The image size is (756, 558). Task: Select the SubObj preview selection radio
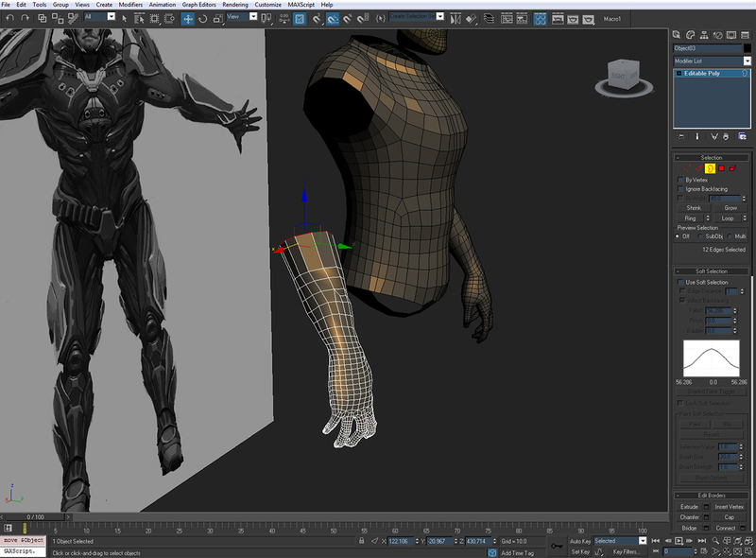tap(700, 236)
